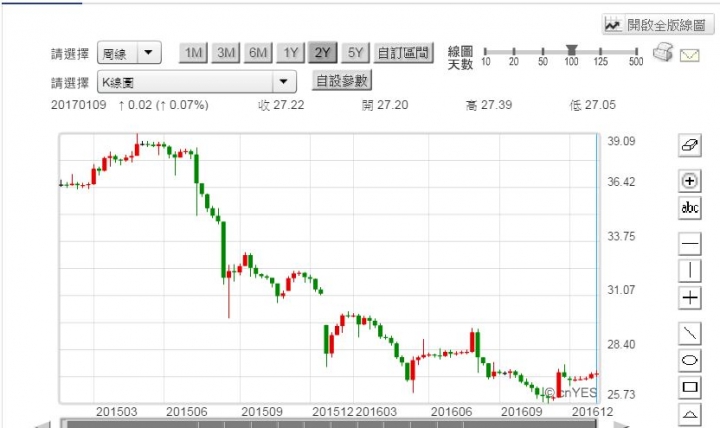
Task: Click the opening price 開 27.20
Action: click(385, 105)
